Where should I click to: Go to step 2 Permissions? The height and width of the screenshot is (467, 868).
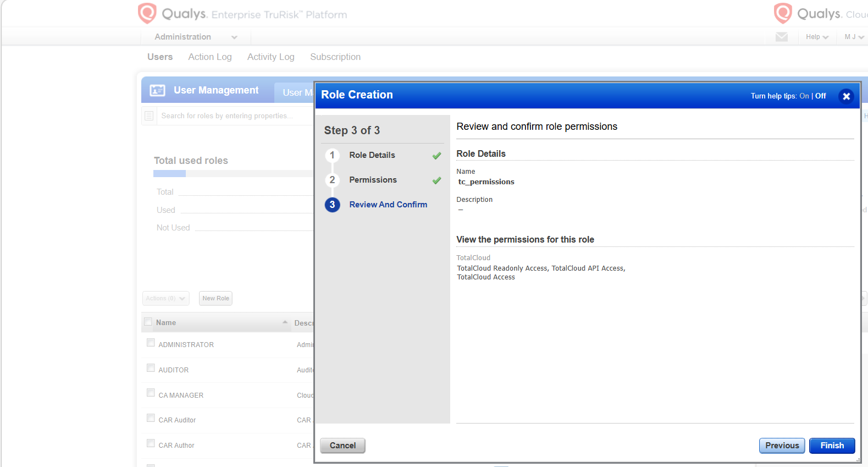pos(332,180)
